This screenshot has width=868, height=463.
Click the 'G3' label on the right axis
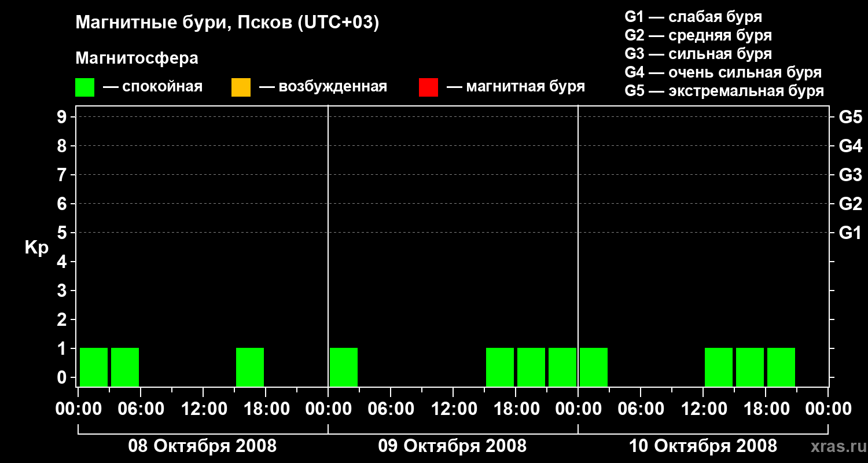(851, 175)
